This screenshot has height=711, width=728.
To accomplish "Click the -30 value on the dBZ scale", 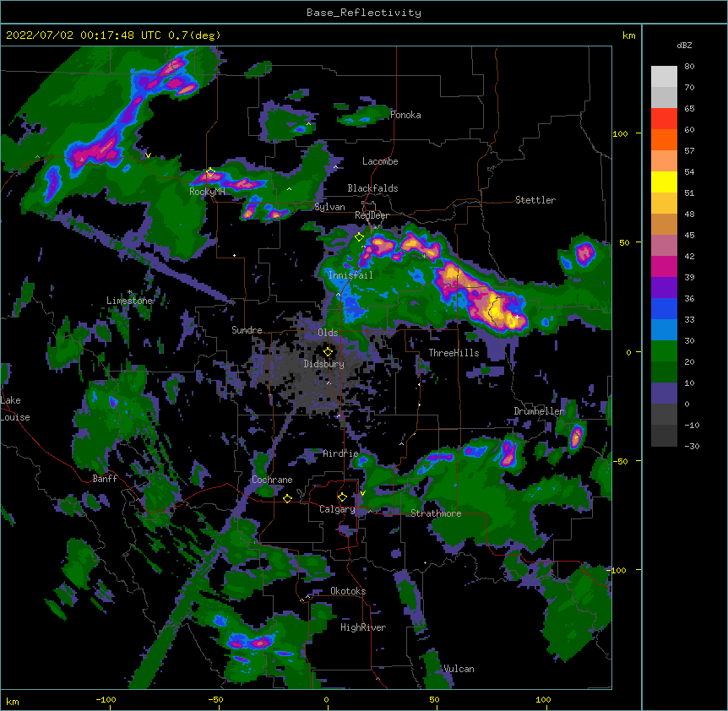I will pyautogui.click(x=692, y=447).
